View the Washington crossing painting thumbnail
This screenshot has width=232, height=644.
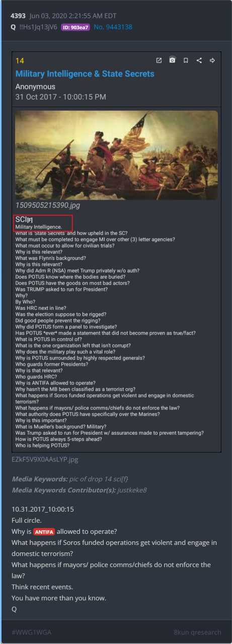(116, 155)
